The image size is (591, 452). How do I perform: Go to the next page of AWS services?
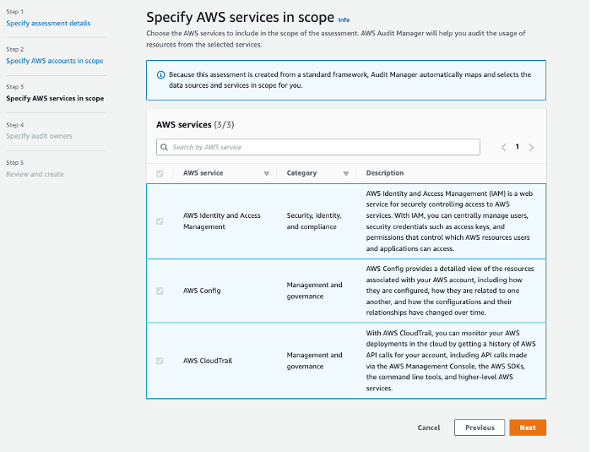coord(531,147)
